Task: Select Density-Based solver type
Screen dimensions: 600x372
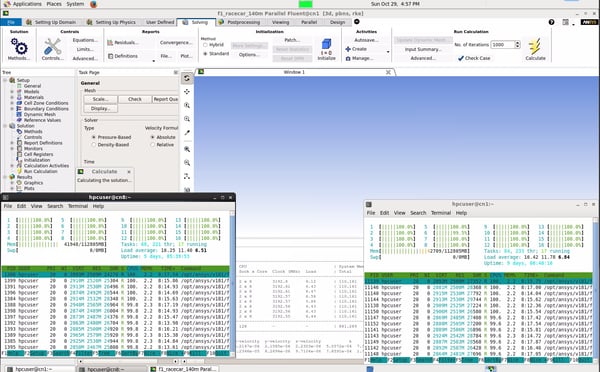Action: coord(110,145)
